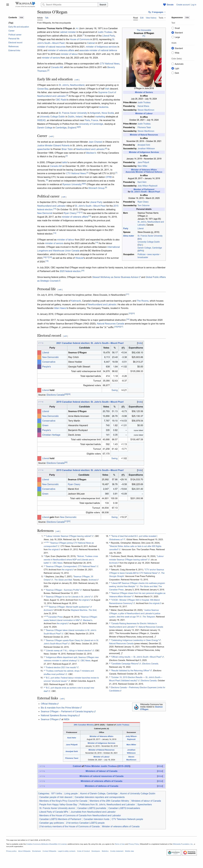Click the Search button
Screen dimensions: 203x868
(103, 5)
